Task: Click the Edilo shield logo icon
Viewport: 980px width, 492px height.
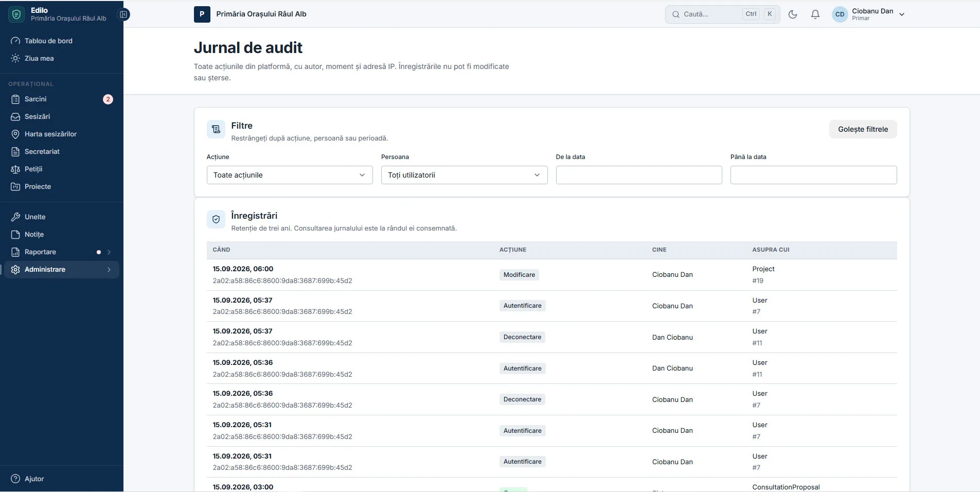Action: [x=16, y=14]
